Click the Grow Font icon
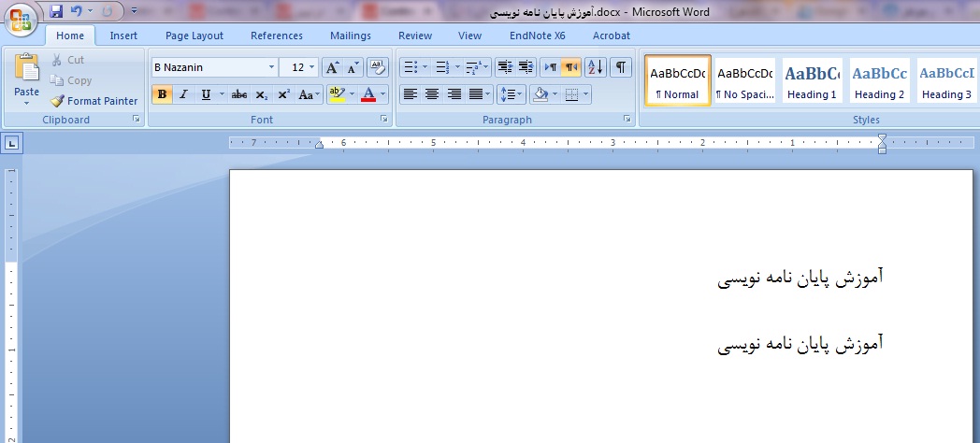 pos(332,67)
